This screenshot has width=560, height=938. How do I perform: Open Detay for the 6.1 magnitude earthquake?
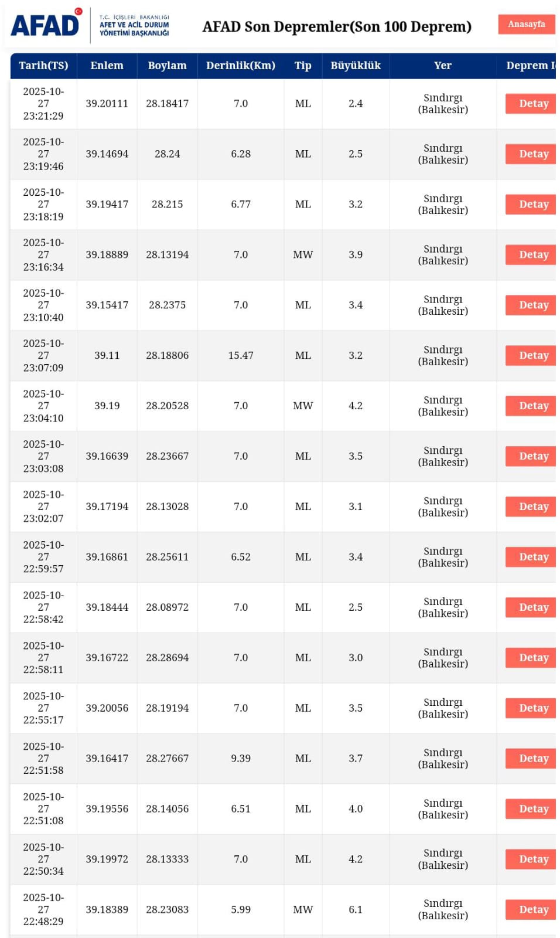(x=533, y=910)
